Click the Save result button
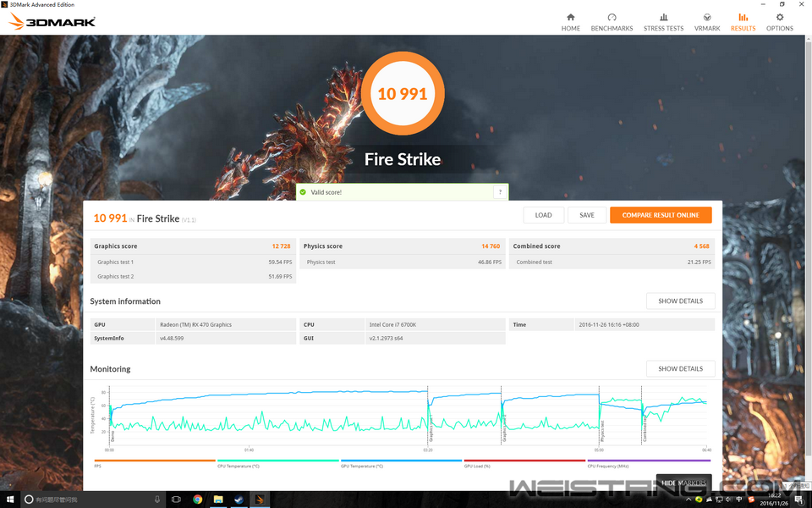Image resolution: width=812 pixels, height=508 pixels. pyautogui.click(x=586, y=215)
